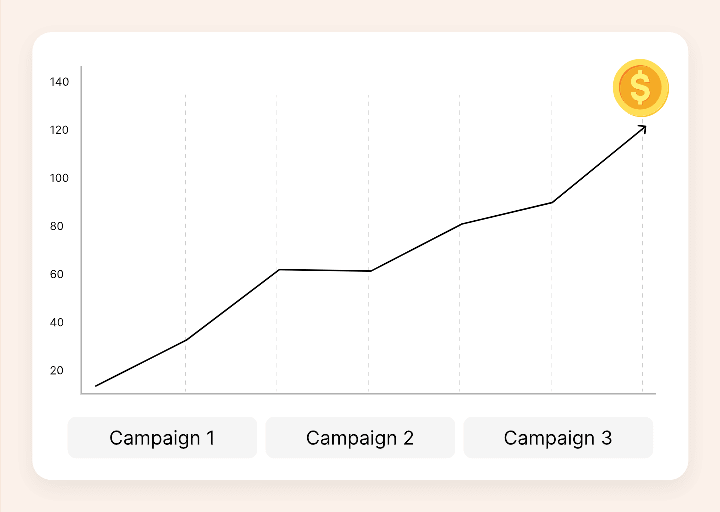This screenshot has height=512, width=720.
Task: Click the trend line's lowest starting point
Action: click(96, 386)
